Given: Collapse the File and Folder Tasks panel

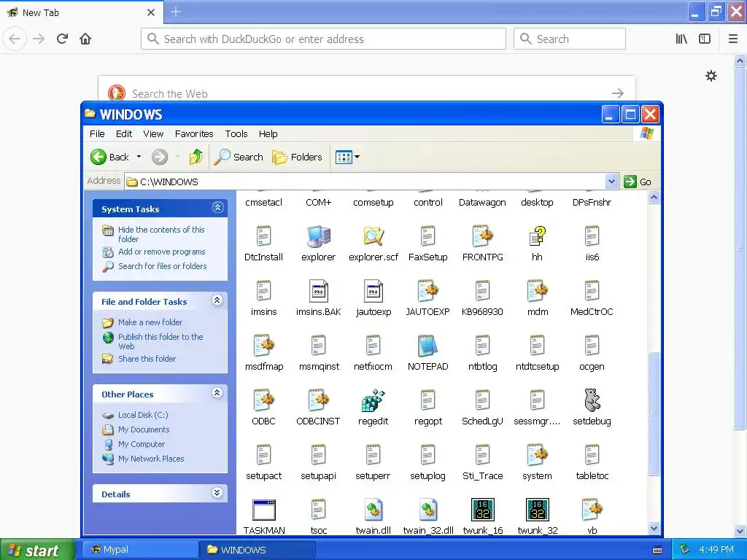Looking at the screenshot, I should click(217, 300).
